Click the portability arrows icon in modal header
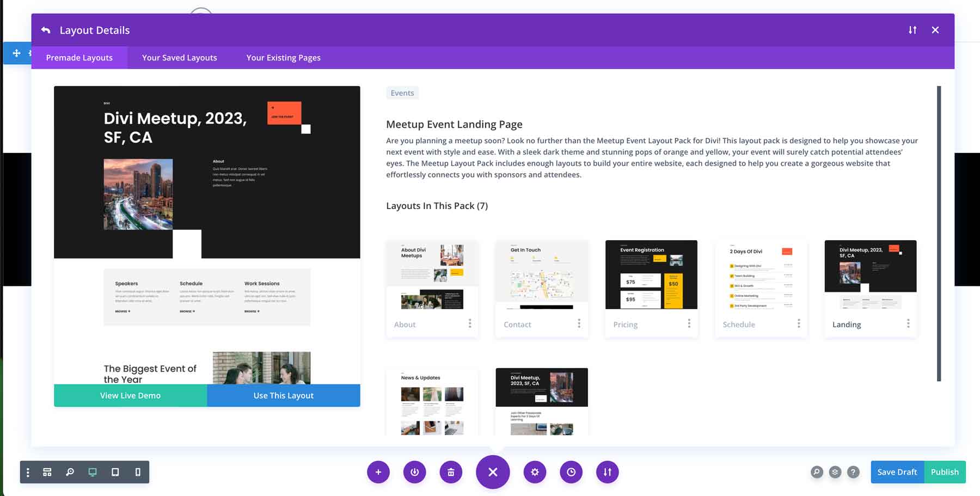The height and width of the screenshot is (496, 980). pyautogui.click(x=912, y=30)
